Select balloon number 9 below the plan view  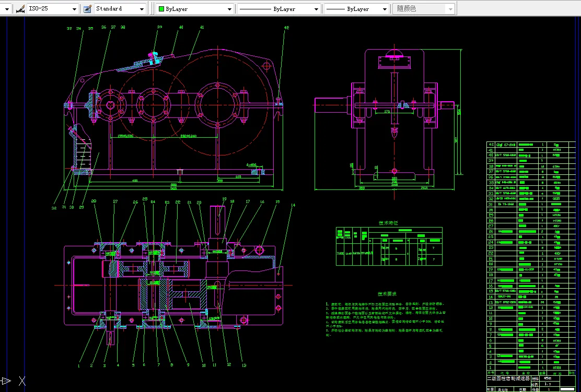(x=188, y=365)
